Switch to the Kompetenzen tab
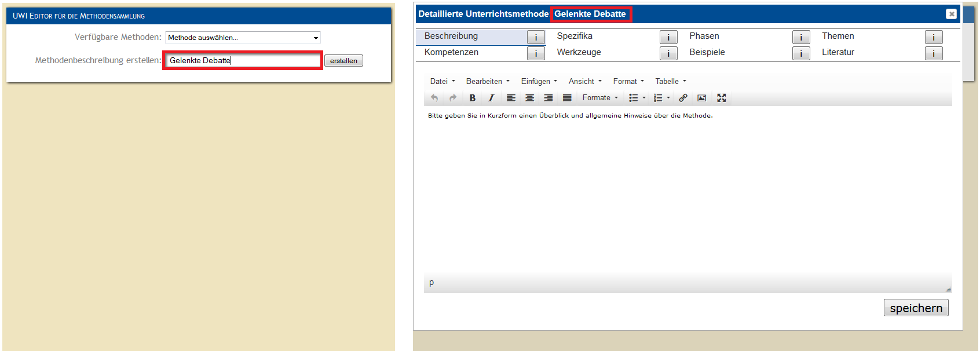The height and width of the screenshot is (351, 980). point(451,53)
